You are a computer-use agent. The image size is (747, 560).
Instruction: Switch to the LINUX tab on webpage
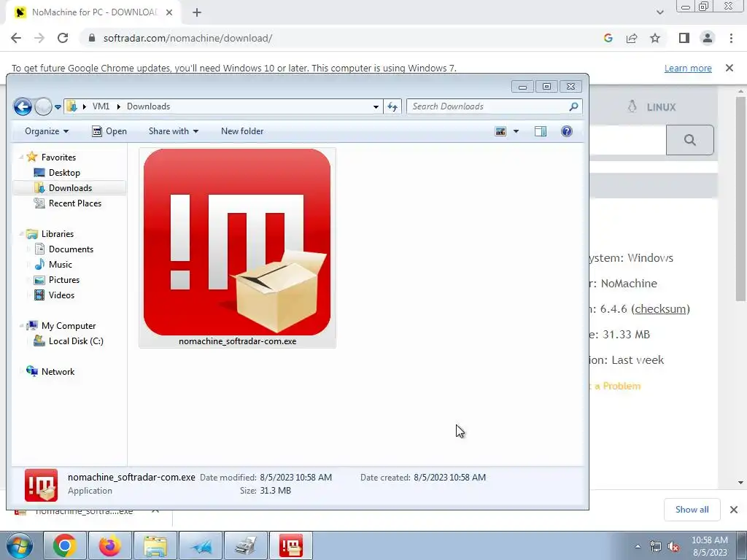point(652,106)
